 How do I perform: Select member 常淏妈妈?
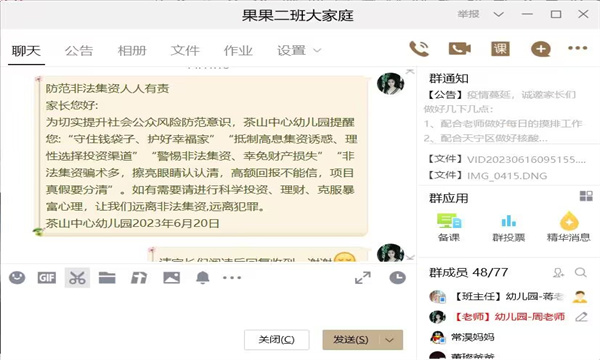coord(462,337)
